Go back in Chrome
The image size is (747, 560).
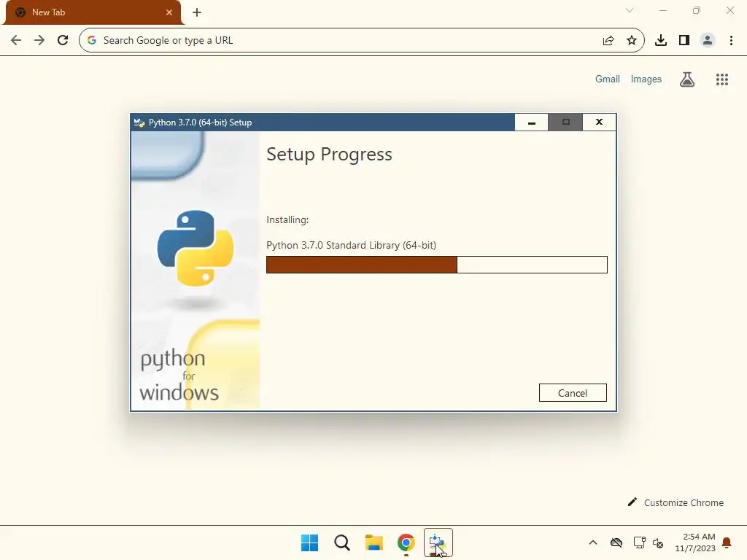[x=16, y=41]
